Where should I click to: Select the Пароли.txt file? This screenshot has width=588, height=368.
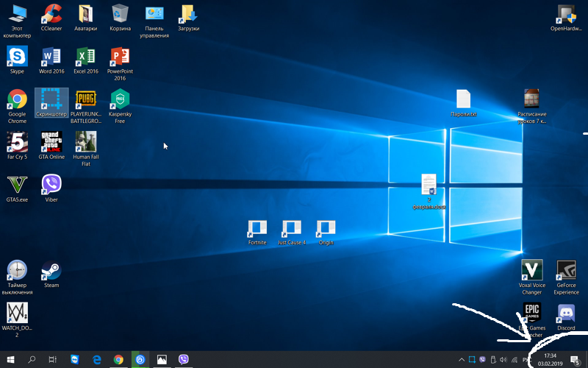(464, 103)
